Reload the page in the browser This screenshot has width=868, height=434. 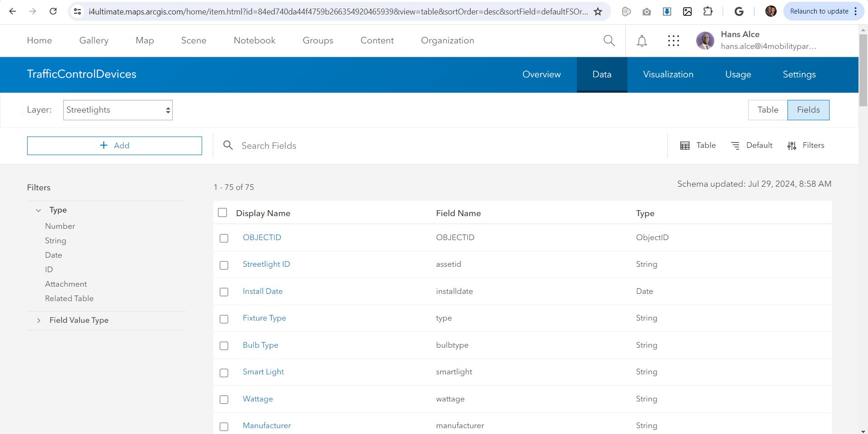point(53,11)
